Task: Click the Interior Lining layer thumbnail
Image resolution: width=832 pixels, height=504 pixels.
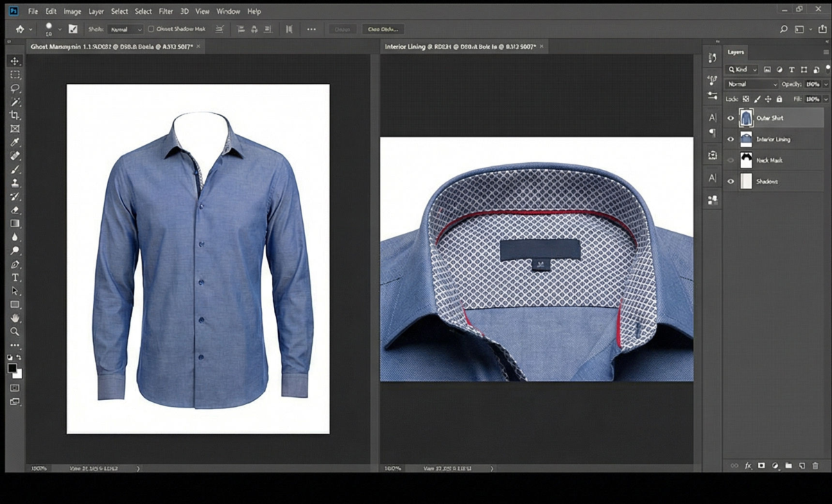Action: (x=745, y=139)
